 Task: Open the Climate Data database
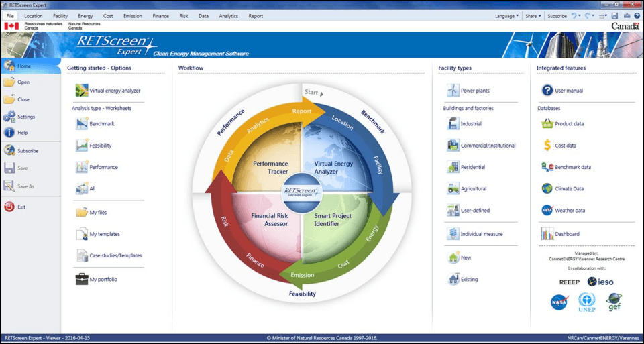pos(547,188)
